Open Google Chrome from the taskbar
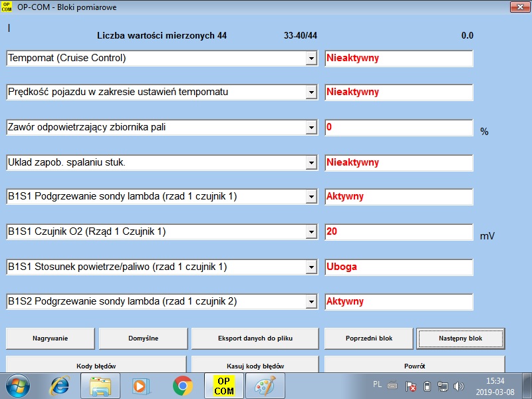Image resolution: width=532 pixels, height=399 pixels. [x=182, y=386]
